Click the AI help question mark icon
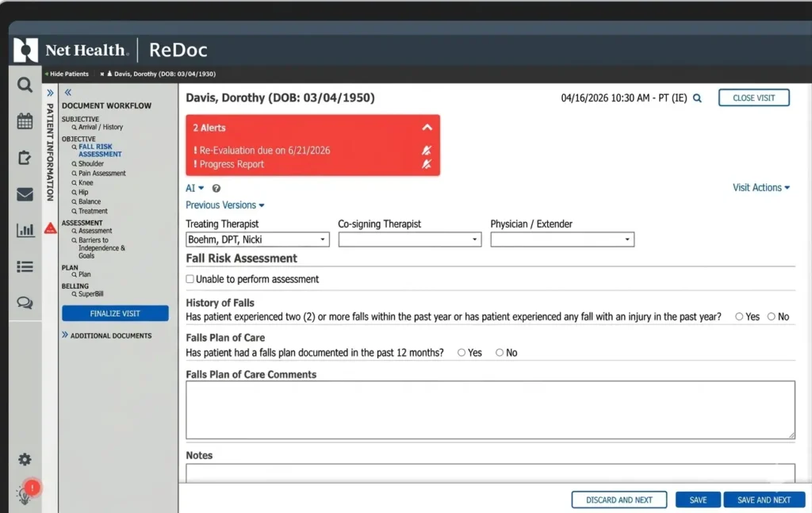Screen dimensions: 812x513 point(216,189)
